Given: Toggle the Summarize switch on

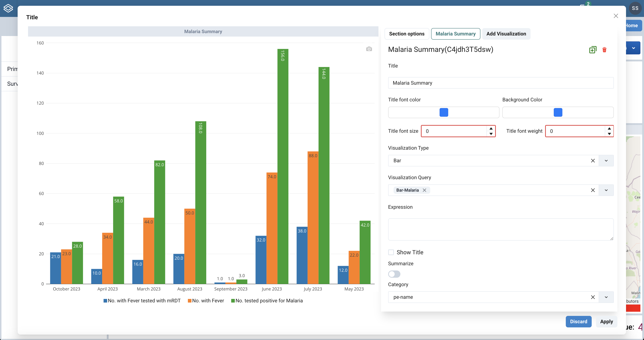Looking at the screenshot, I should (x=394, y=274).
